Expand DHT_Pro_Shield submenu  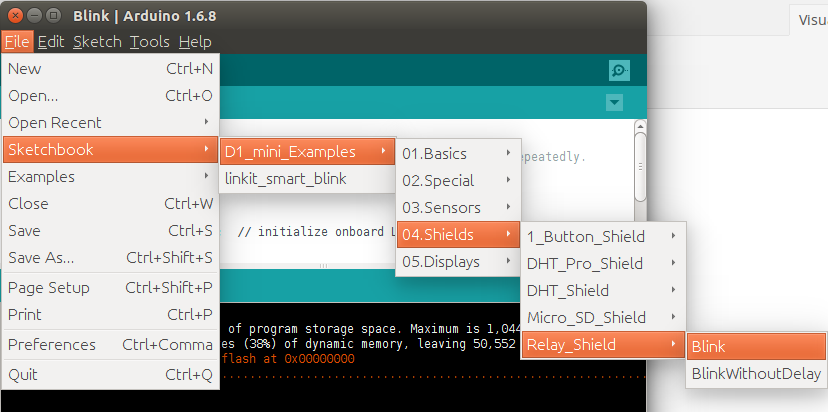tap(603, 264)
